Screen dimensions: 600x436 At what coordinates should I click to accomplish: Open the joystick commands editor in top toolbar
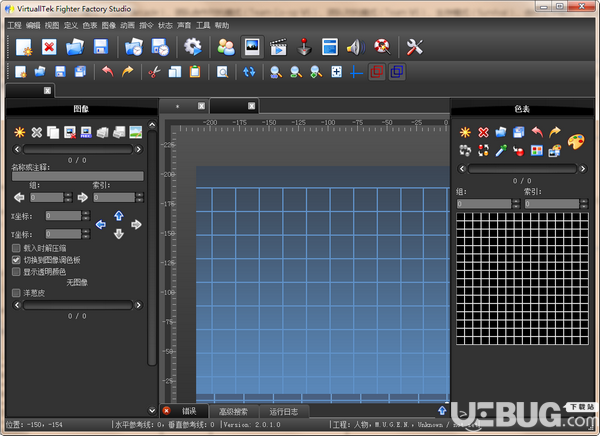[304, 47]
